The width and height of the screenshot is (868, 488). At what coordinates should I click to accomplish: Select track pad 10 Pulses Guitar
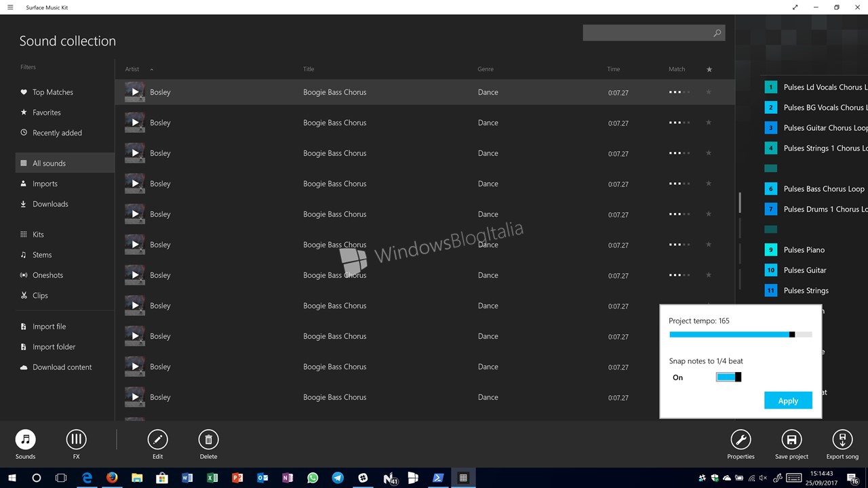click(x=770, y=270)
